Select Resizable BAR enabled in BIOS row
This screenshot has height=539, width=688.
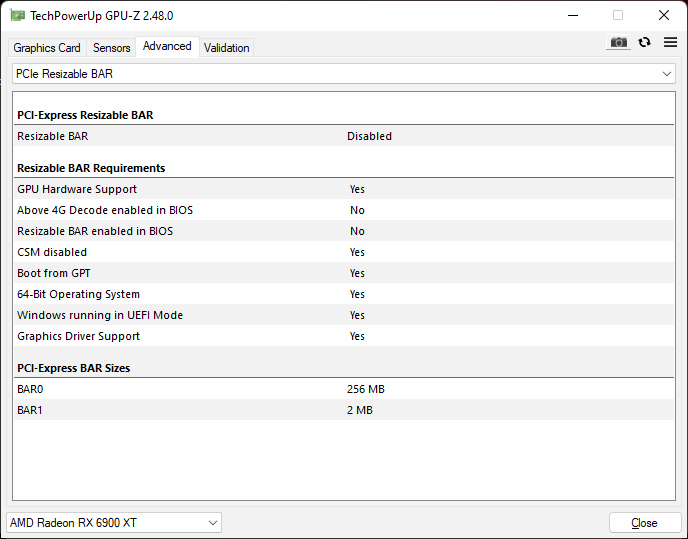tap(344, 231)
